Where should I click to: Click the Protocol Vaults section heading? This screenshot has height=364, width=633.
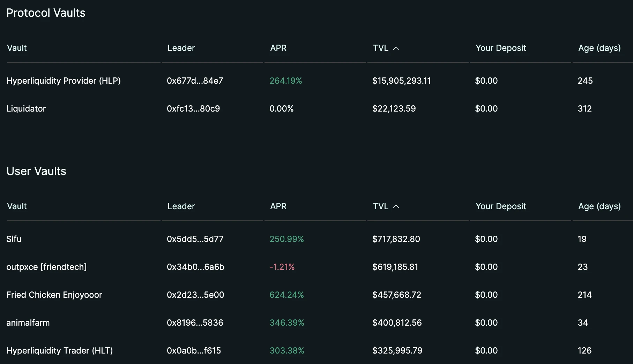tap(46, 13)
